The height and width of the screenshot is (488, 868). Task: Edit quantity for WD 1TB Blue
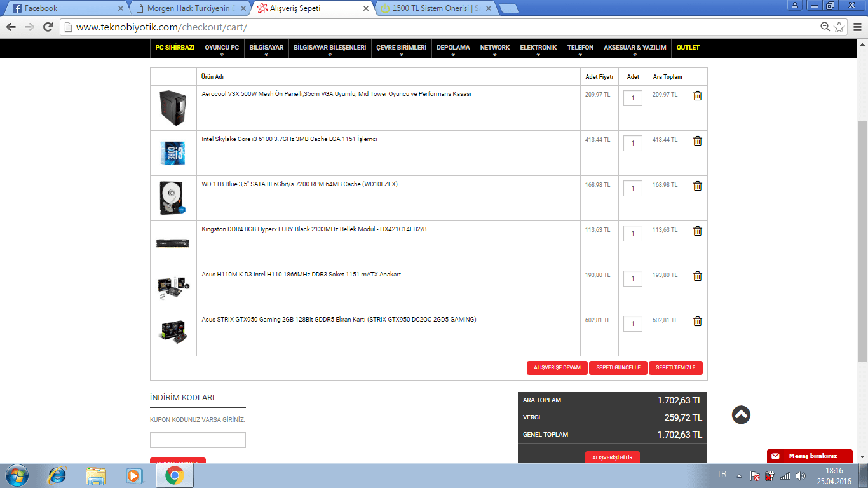[633, 188]
